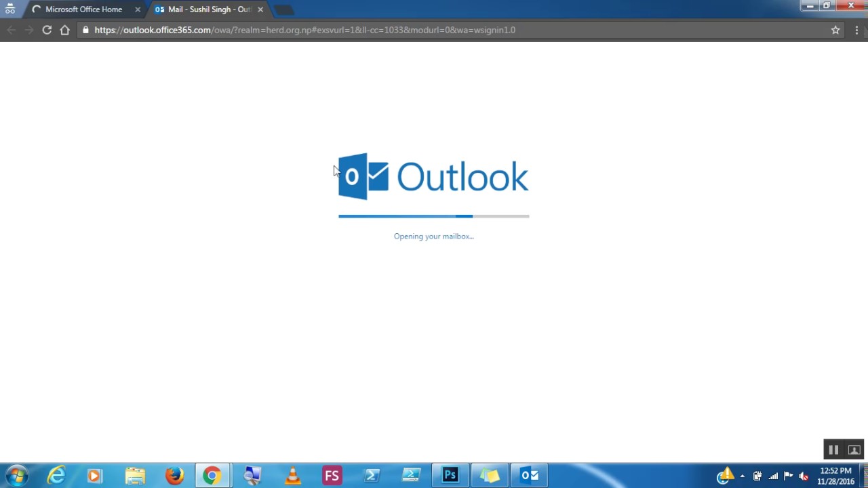Open the FS application in the taskbar

coord(332,476)
